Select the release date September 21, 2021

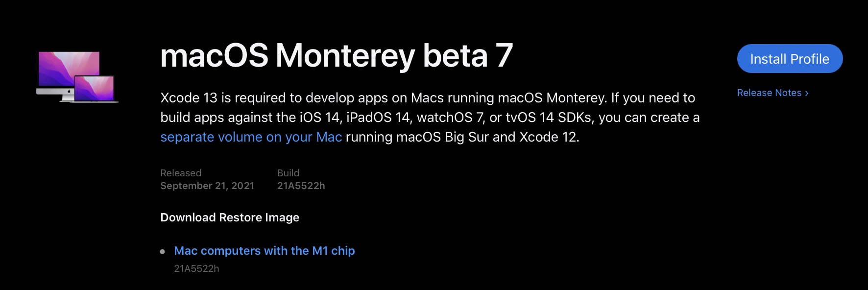tap(207, 186)
